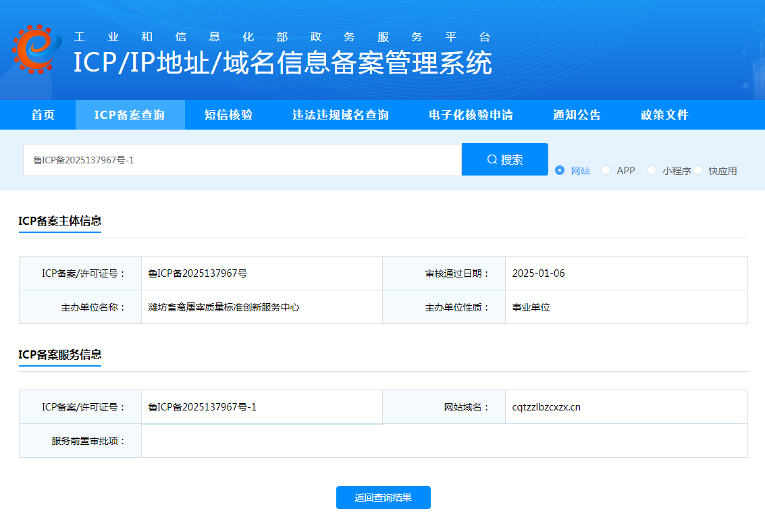Click the ICP备案/IP地址/域名信息备案管理系统 title
Image resolution: width=765 pixels, height=532 pixels.
click(x=282, y=63)
